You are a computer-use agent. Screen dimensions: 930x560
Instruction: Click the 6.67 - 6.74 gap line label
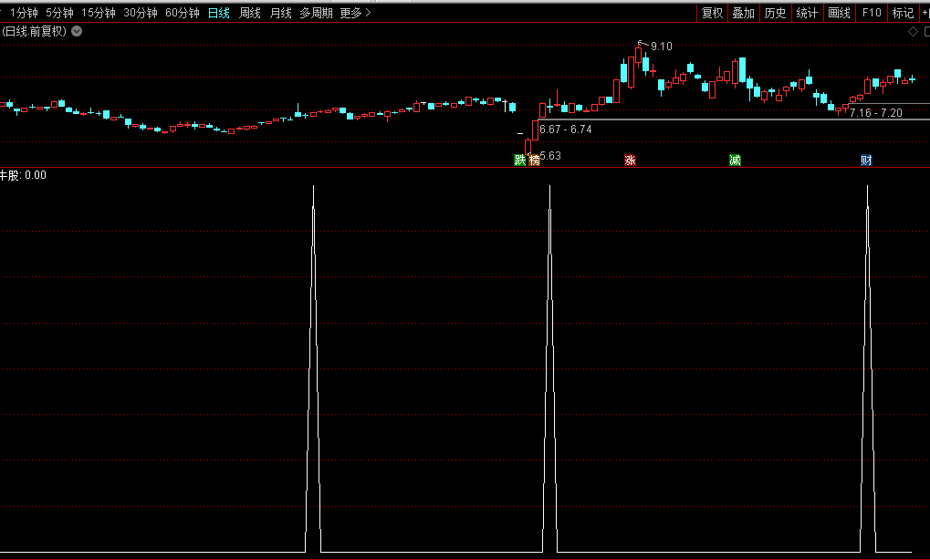[x=566, y=130]
